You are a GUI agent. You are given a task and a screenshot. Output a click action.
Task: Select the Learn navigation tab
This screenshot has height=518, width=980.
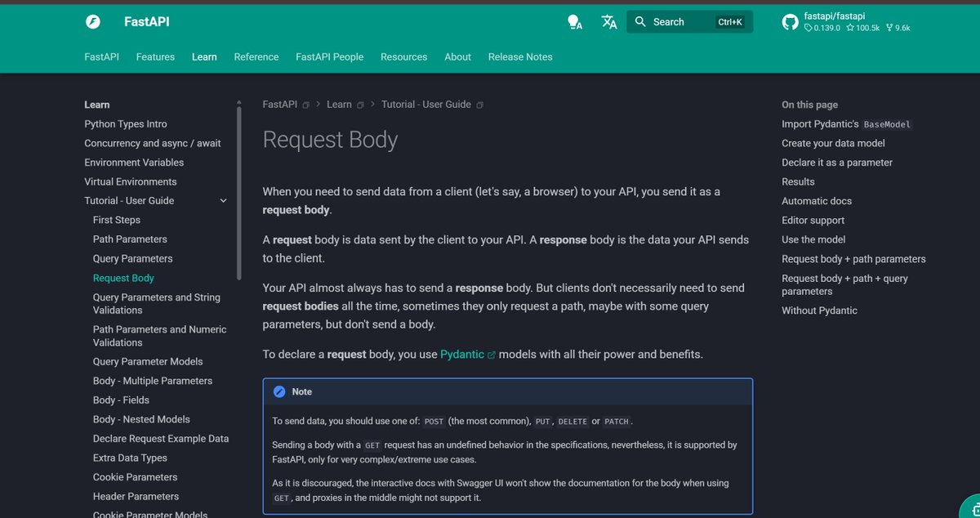click(204, 57)
